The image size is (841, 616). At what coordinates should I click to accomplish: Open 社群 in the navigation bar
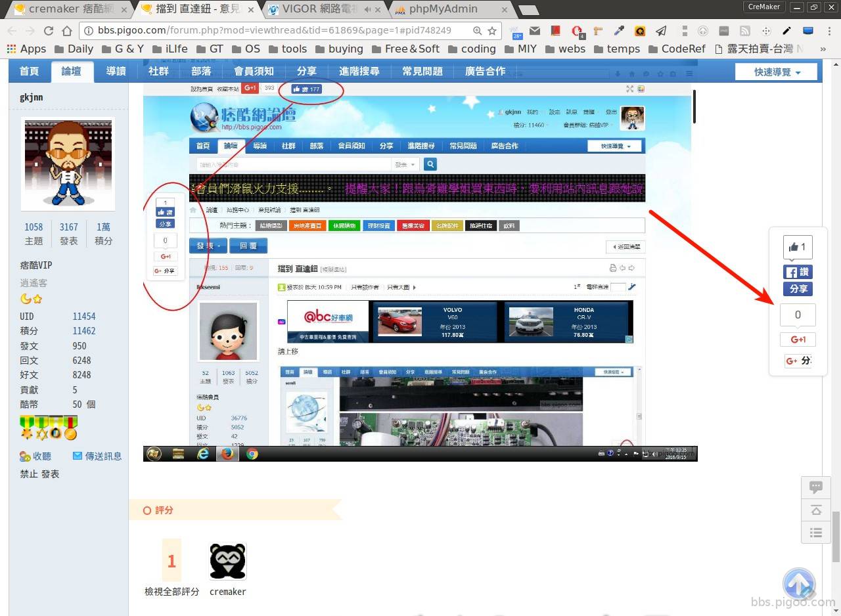(158, 71)
